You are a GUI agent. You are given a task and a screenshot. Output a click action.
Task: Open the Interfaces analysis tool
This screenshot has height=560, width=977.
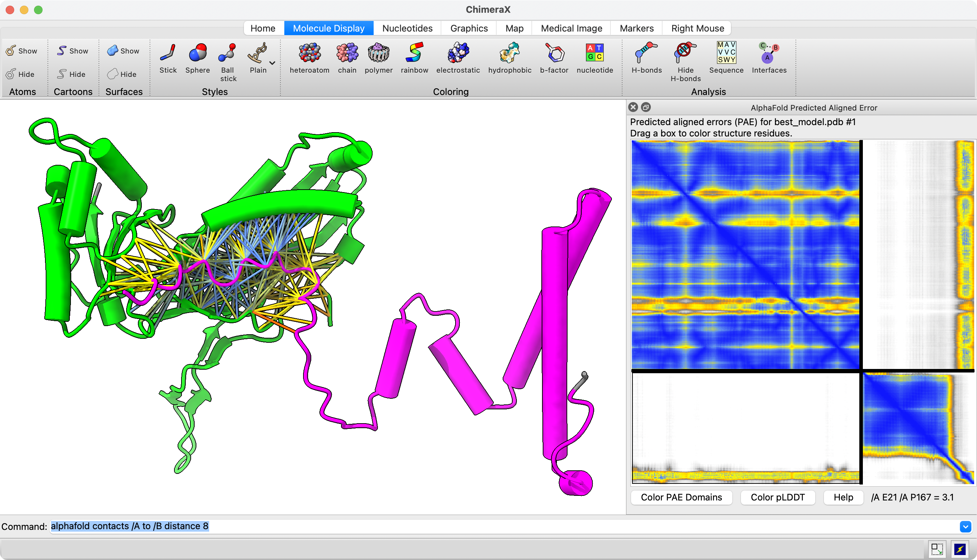769,58
